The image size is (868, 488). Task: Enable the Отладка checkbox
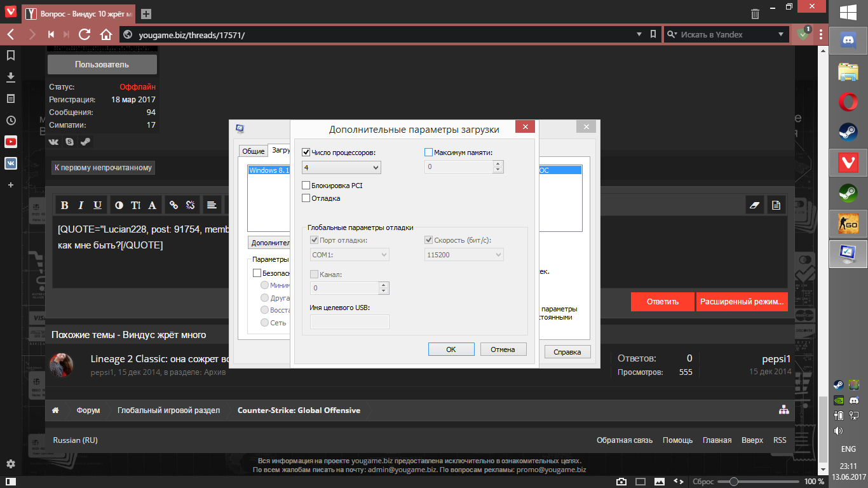(x=306, y=198)
